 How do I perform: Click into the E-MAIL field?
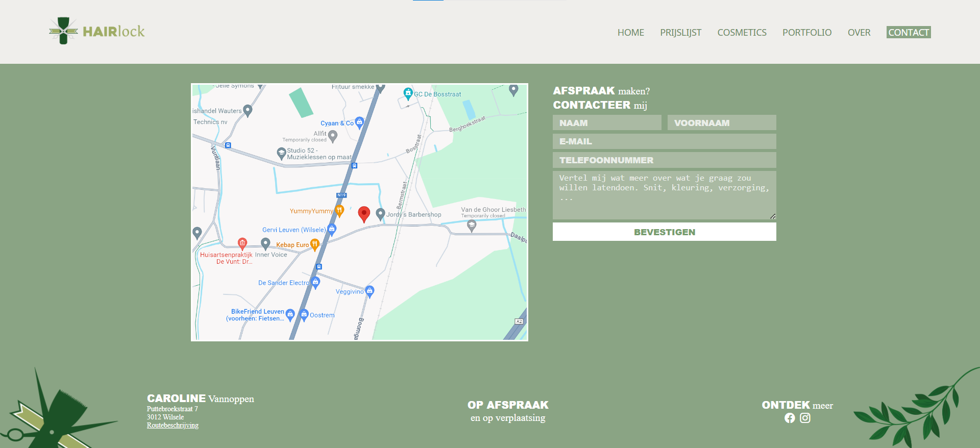[x=665, y=141]
